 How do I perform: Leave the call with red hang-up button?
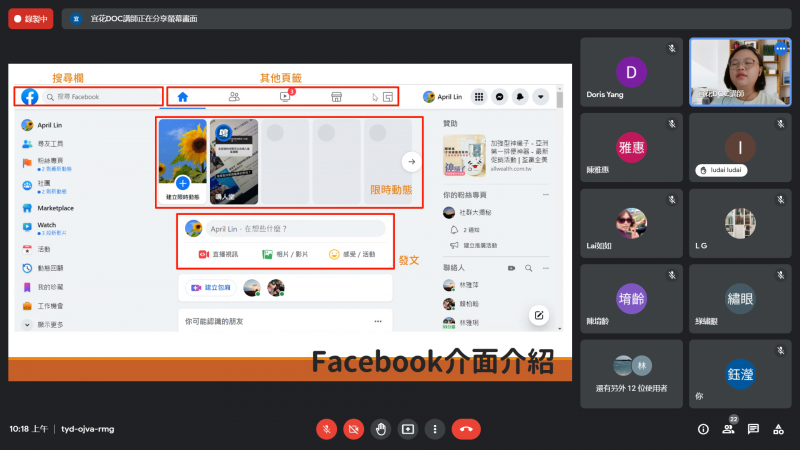[466, 429]
